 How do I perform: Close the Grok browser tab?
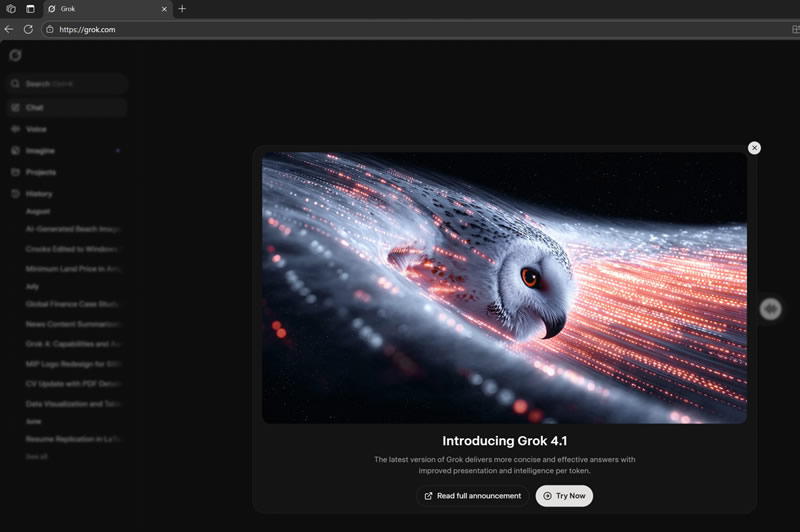(x=164, y=9)
